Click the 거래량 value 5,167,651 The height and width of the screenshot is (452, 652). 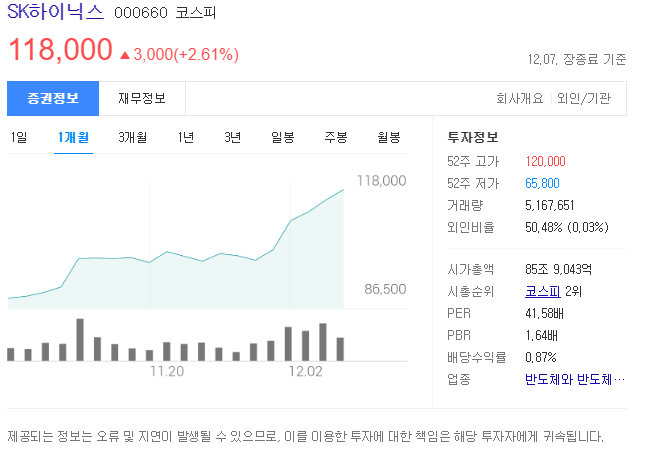(550, 205)
